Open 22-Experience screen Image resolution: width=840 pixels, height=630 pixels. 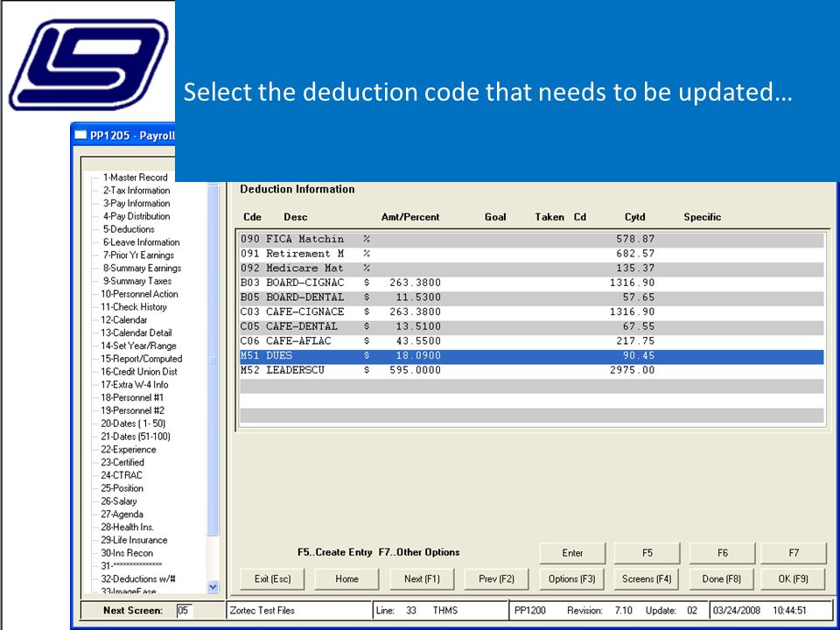click(x=129, y=450)
